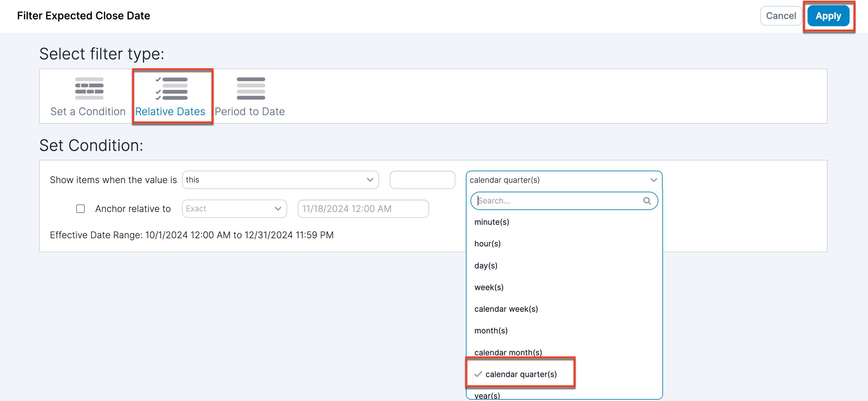Open the 'this' value dropdown
This screenshot has width=868, height=401.
pos(280,180)
